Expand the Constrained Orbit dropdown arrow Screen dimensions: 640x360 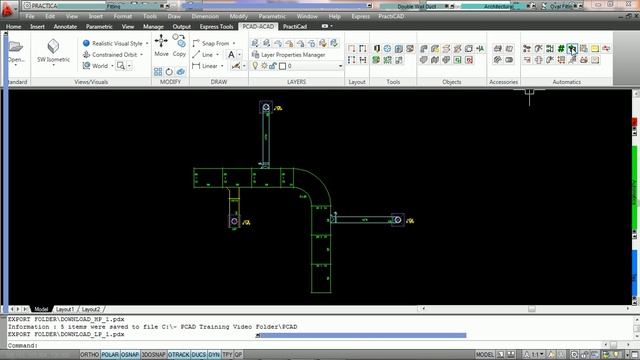click(x=142, y=55)
